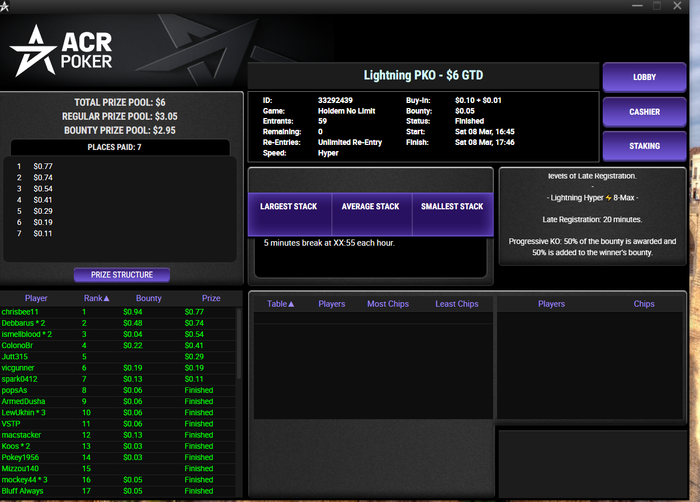Image resolution: width=700 pixels, height=502 pixels.
Task: Click the Places Paid: 7 header
Action: 120,147
